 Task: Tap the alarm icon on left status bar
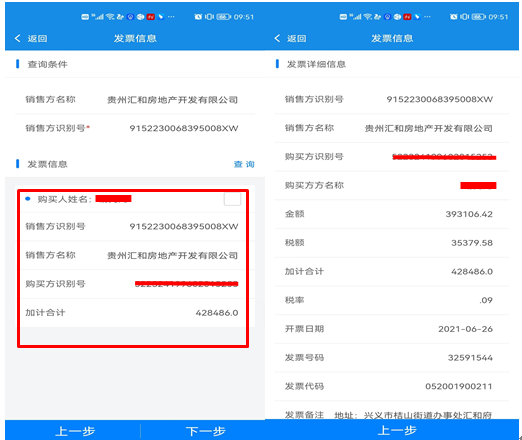pyautogui.click(x=198, y=17)
